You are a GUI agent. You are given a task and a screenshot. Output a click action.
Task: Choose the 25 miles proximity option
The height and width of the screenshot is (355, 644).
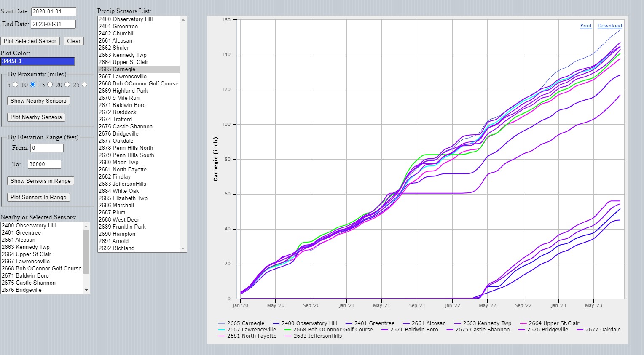coord(85,85)
